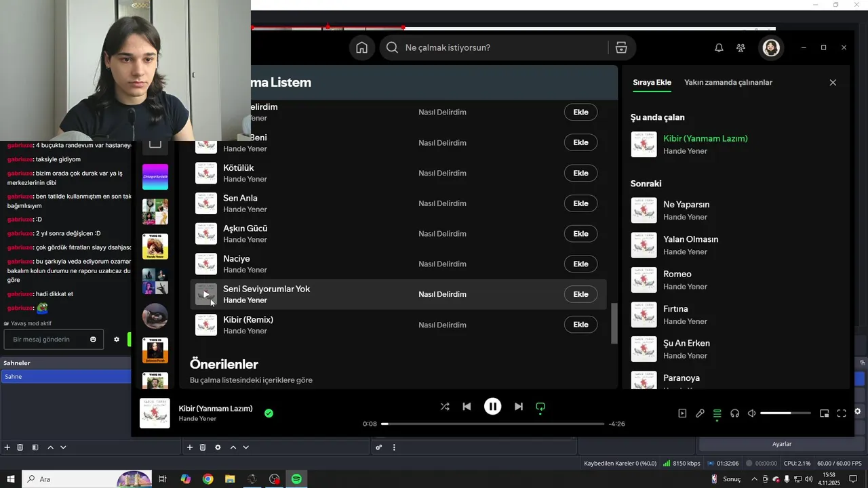Delete the scene using the OBS trash icon
Screen dimensions: 868x488
tap(20, 447)
